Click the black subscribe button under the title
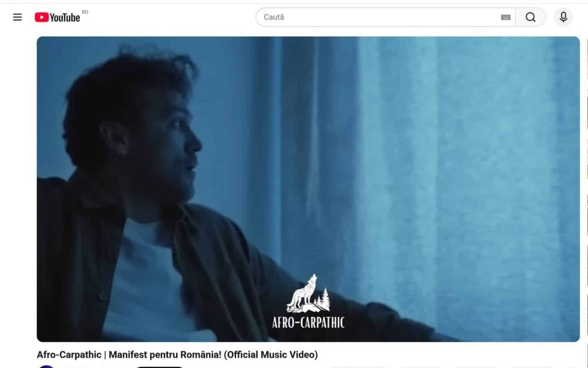Viewport: 588px width, 368px height. (159, 367)
